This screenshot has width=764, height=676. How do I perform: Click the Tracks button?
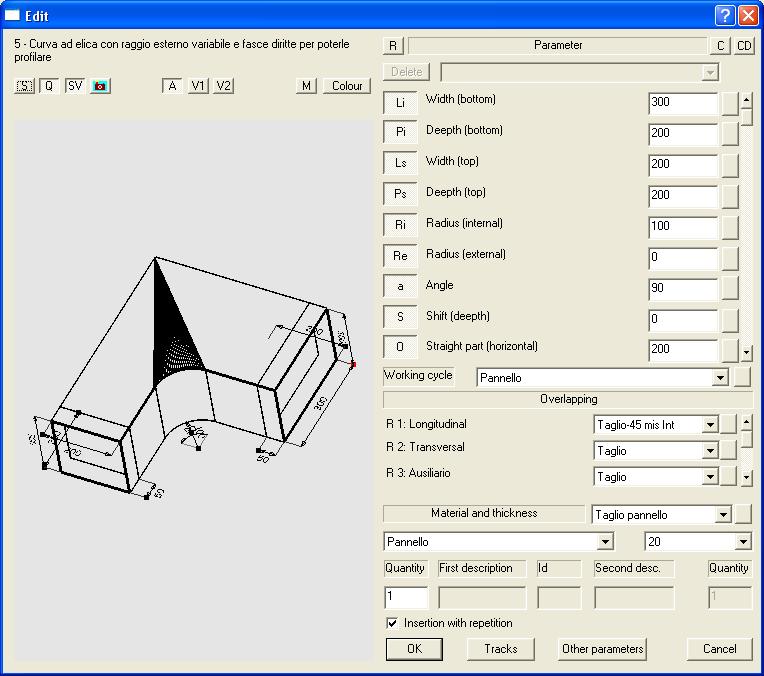(x=500, y=649)
